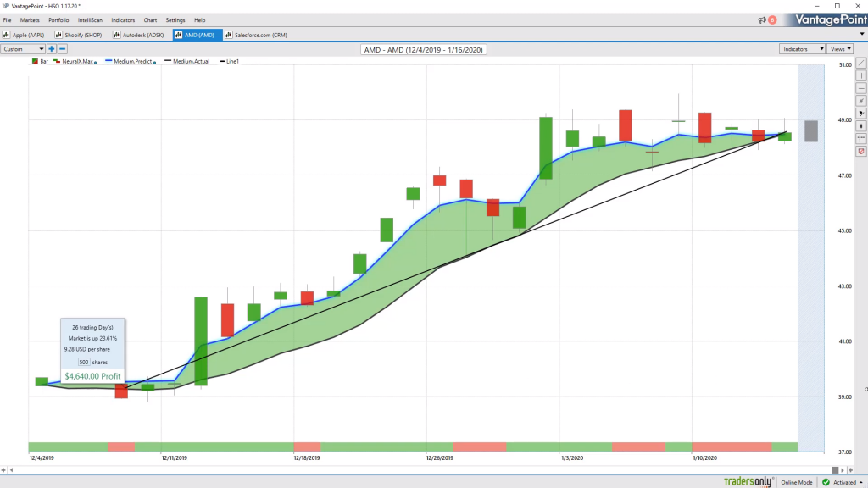Screen dimensions: 868x488
Task: Click the Bar legend color icon
Action: tap(35, 61)
